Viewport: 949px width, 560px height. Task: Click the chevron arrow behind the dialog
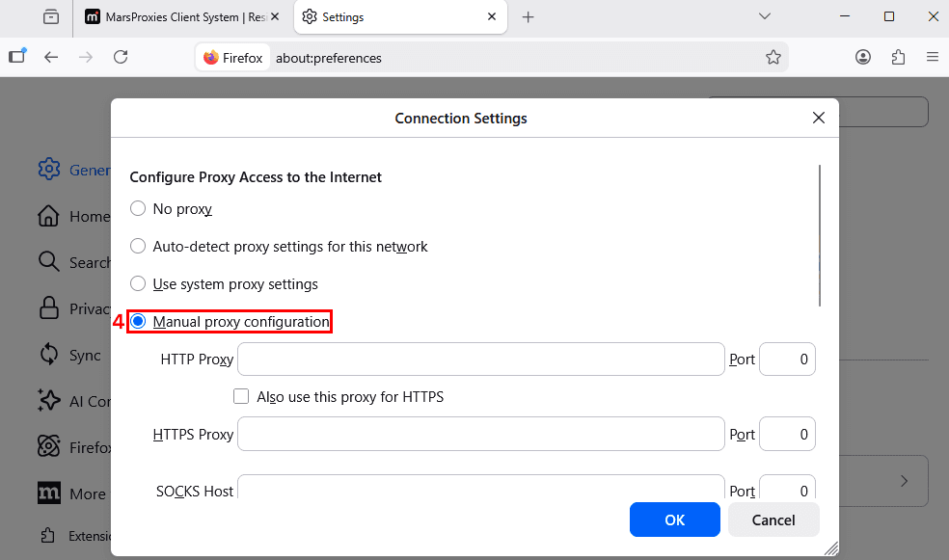pyautogui.click(x=904, y=481)
